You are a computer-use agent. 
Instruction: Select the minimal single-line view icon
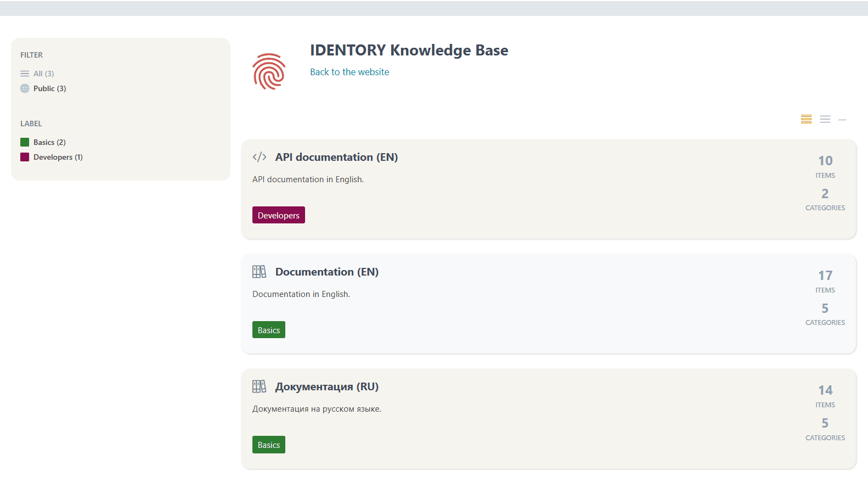point(842,120)
